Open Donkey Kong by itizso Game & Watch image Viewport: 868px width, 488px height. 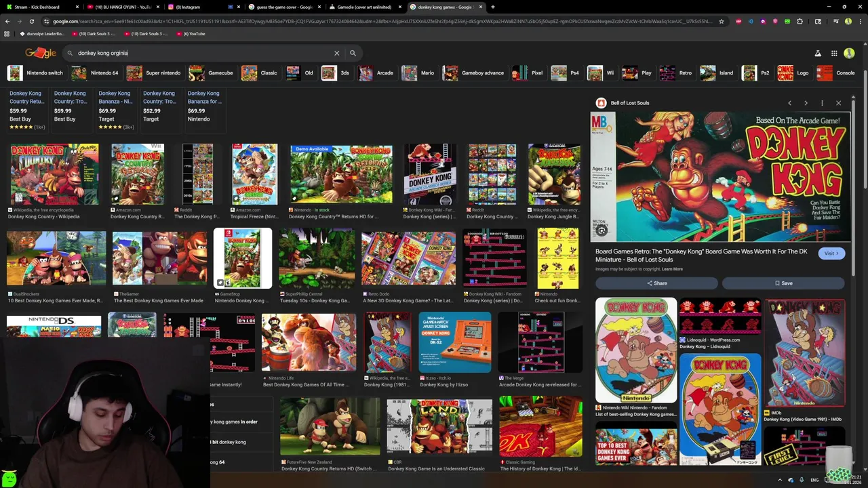click(x=454, y=342)
